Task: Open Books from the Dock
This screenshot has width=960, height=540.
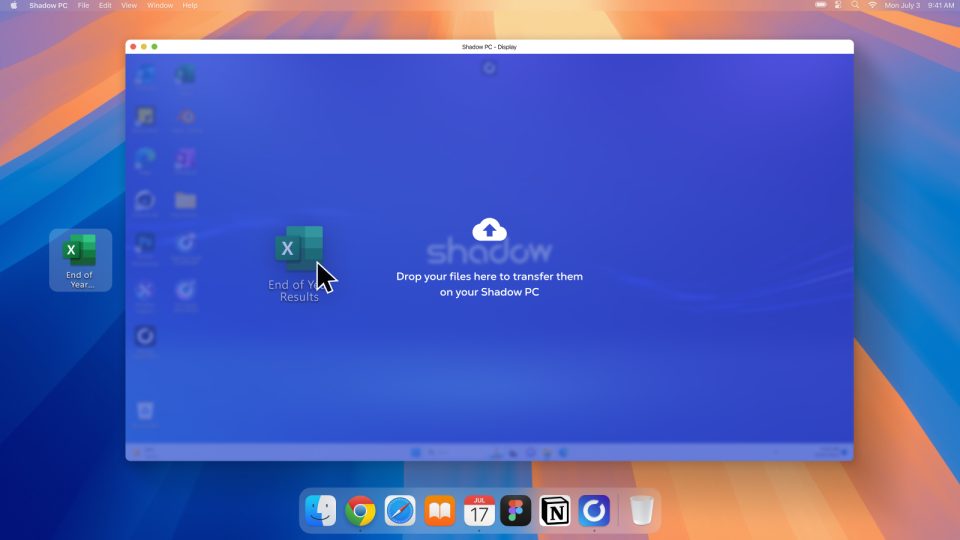Action: [440, 510]
